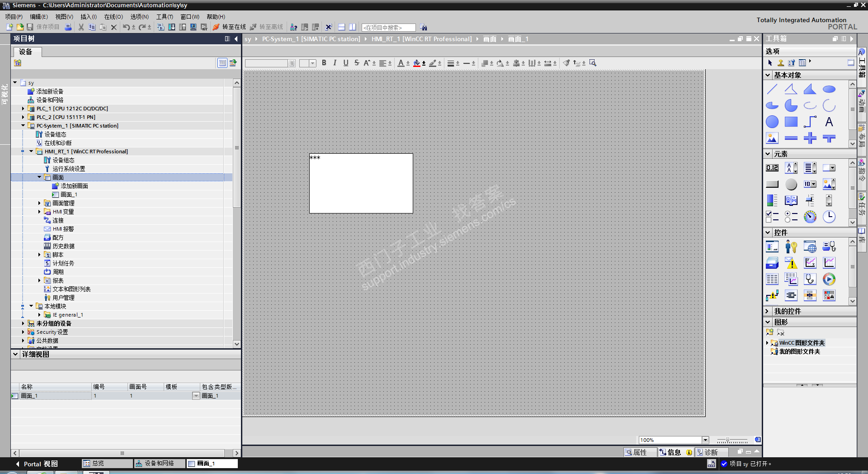Expand the 我的控件 palette
Image resolution: width=868 pixels, height=474 pixels.
[768, 311]
